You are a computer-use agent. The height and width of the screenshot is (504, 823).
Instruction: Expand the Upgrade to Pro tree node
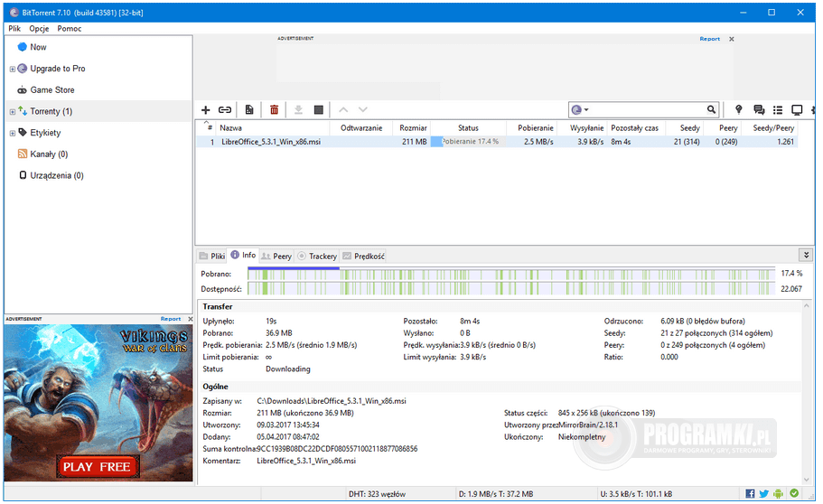12,69
